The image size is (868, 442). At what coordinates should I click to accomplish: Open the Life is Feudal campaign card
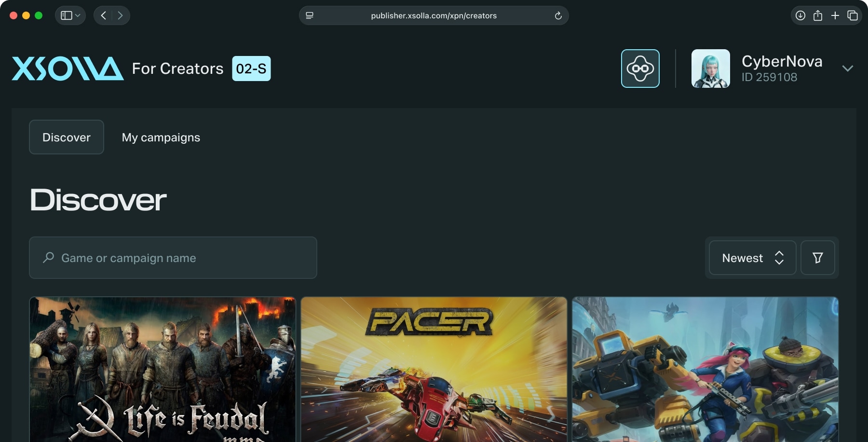click(163, 370)
